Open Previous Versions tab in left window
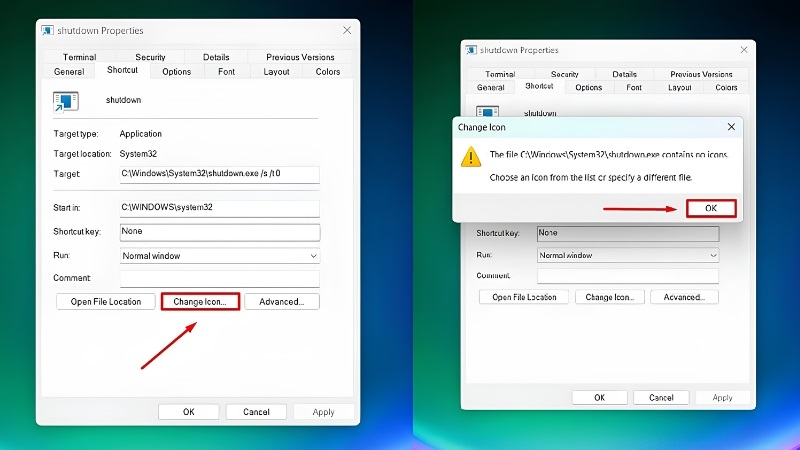Image resolution: width=800 pixels, height=450 pixels. coord(300,57)
